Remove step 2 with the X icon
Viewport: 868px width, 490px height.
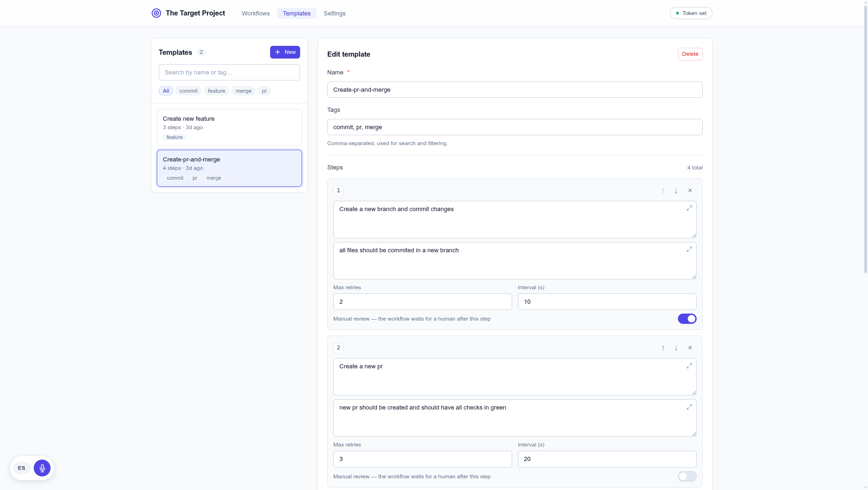(690, 348)
